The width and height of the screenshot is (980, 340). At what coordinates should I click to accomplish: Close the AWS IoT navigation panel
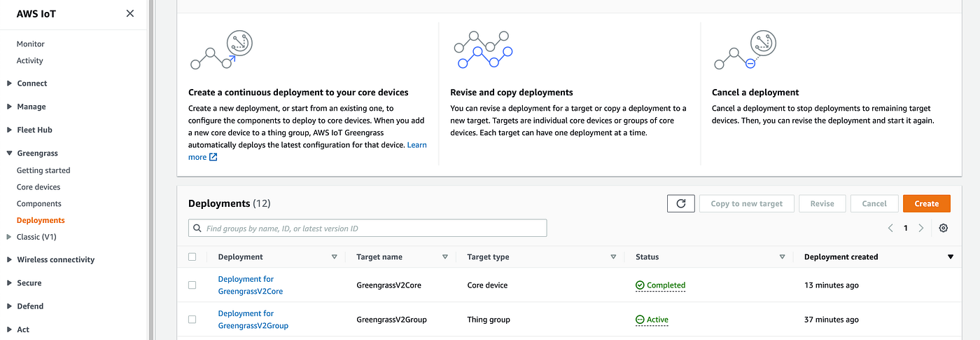coord(129,13)
